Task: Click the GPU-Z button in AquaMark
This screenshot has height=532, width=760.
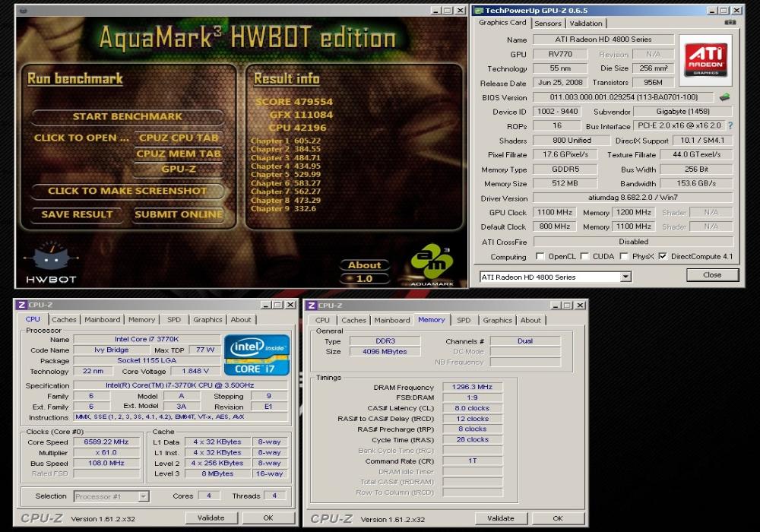Action: (x=179, y=169)
